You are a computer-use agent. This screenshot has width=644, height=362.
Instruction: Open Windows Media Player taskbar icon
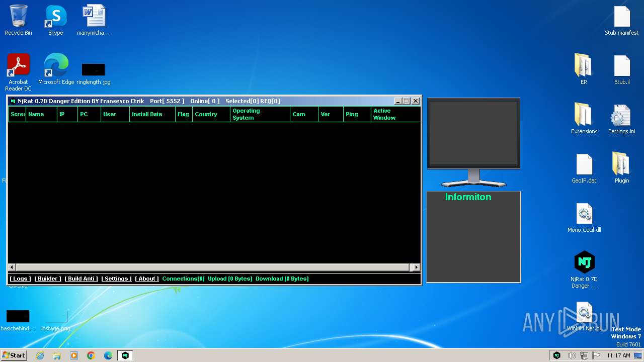coord(74,355)
